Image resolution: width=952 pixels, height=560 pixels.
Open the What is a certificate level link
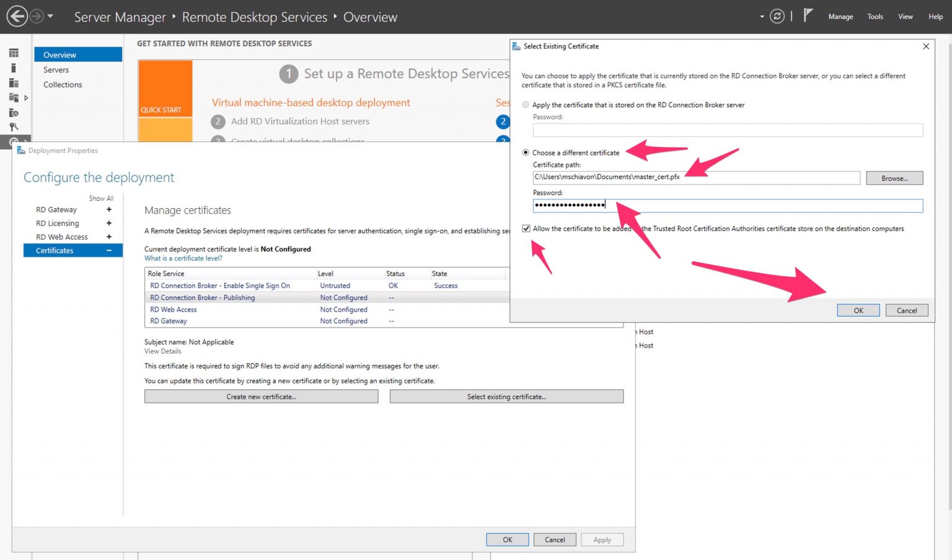click(183, 258)
